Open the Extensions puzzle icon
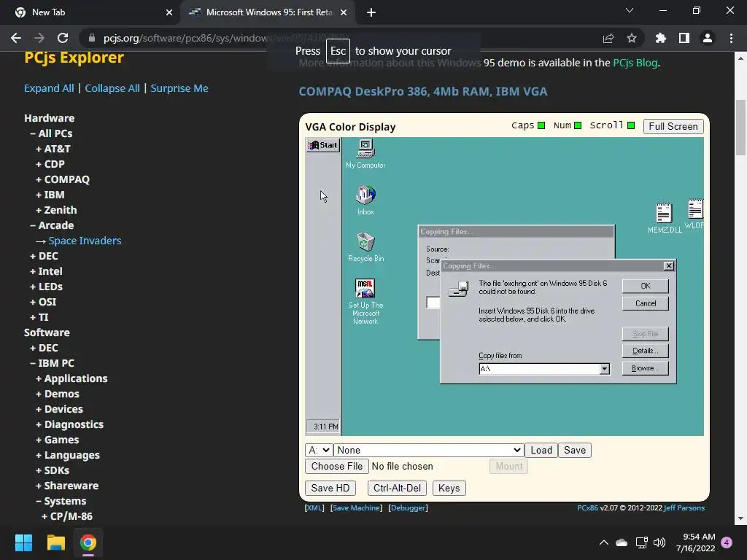Screen dimensions: 747x560 click(661, 38)
